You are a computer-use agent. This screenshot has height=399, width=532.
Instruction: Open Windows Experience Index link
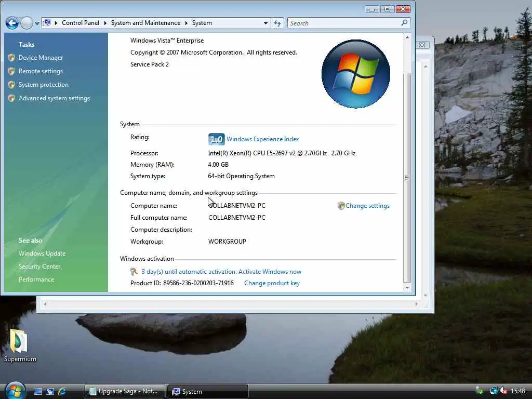click(x=262, y=139)
